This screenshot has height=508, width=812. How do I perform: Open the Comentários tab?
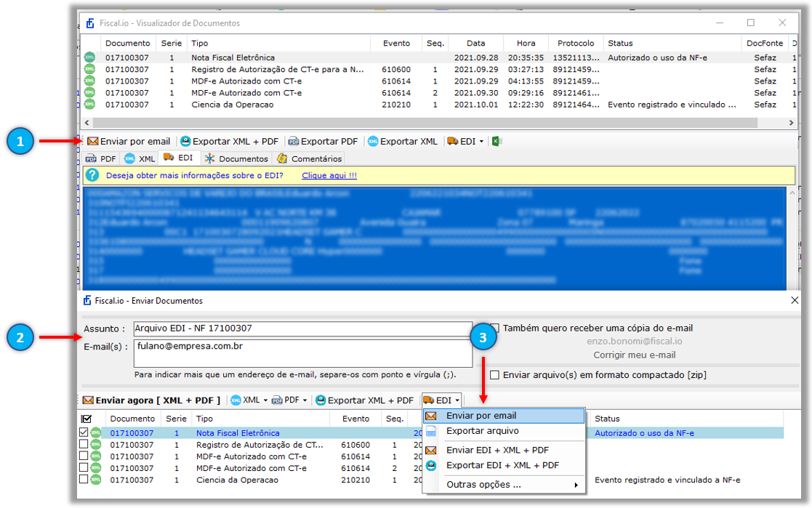309,158
